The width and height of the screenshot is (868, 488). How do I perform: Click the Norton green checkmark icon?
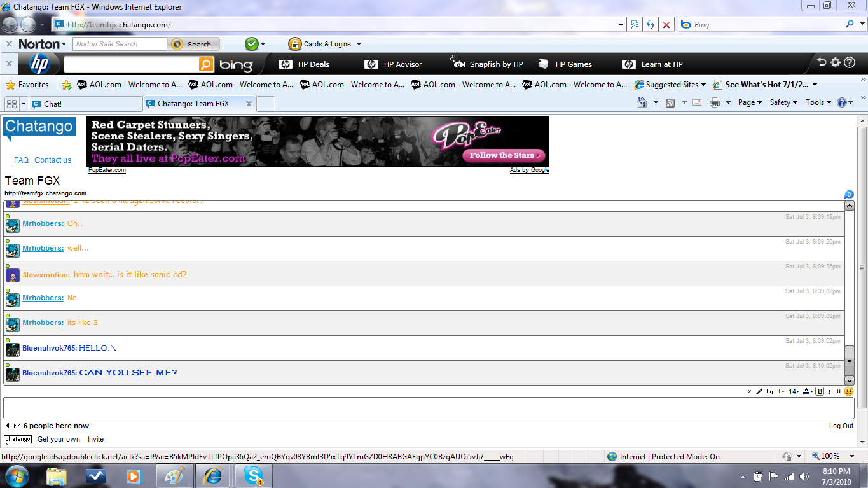click(252, 44)
